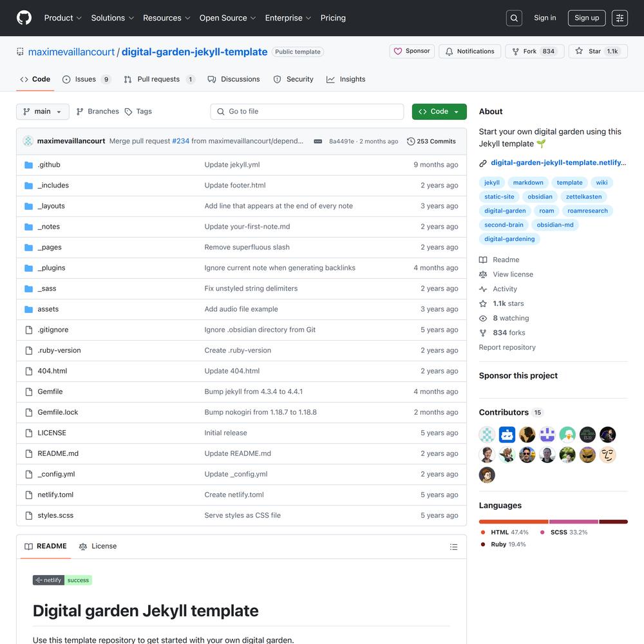
Task: Click the Sponsor heart icon
Action: pos(397,52)
